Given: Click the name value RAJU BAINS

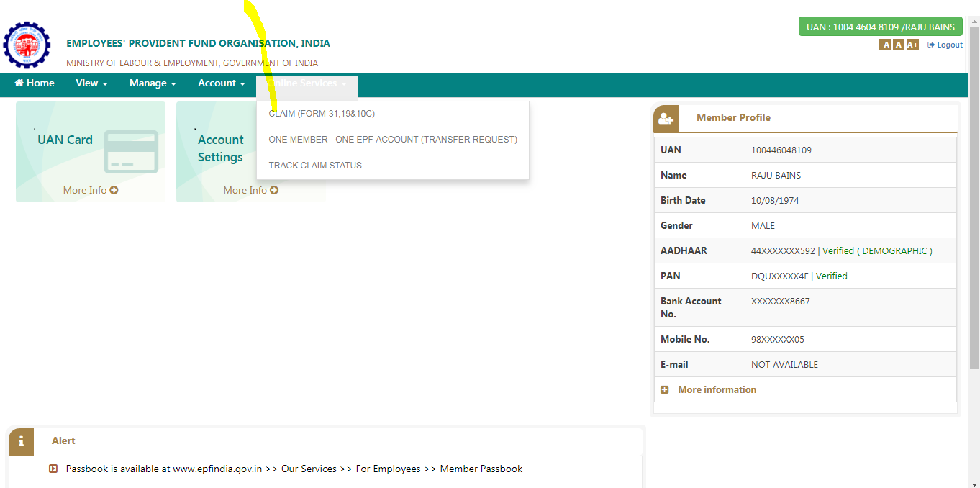Looking at the screenshot, I should (x=776, y=176).
